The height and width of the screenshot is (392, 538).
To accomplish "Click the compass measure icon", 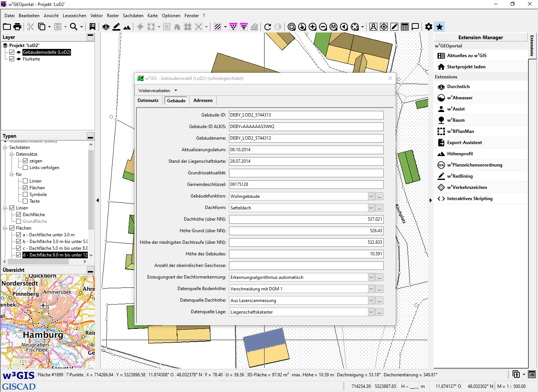I will coord(373,27).
